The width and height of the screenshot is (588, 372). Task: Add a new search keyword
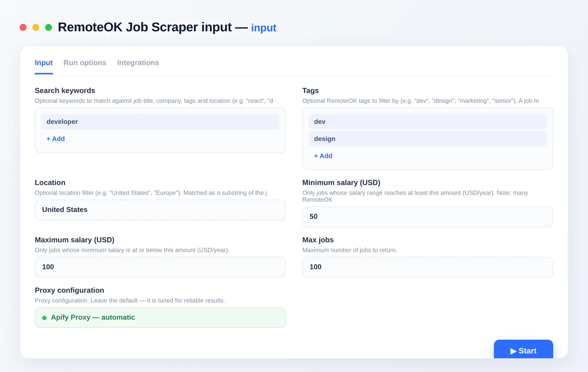tap(56, 139)
